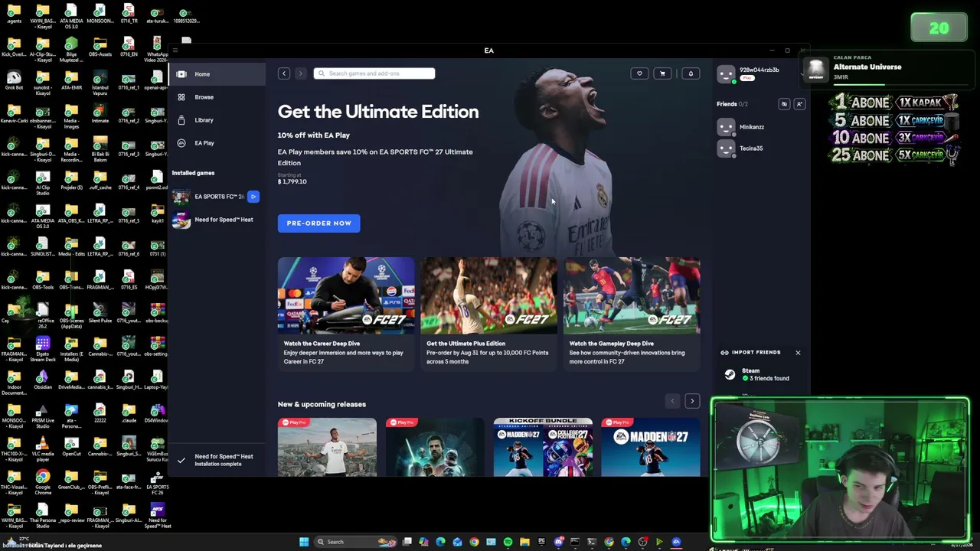Screen dimensions: 980x551
Task: Click the taskbar Search box
Action: 356,542
